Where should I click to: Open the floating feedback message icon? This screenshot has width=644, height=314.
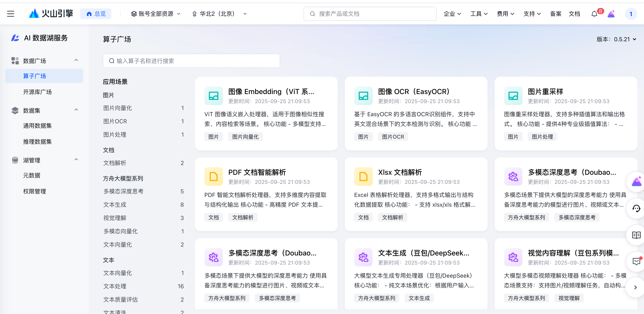point(636,261)
